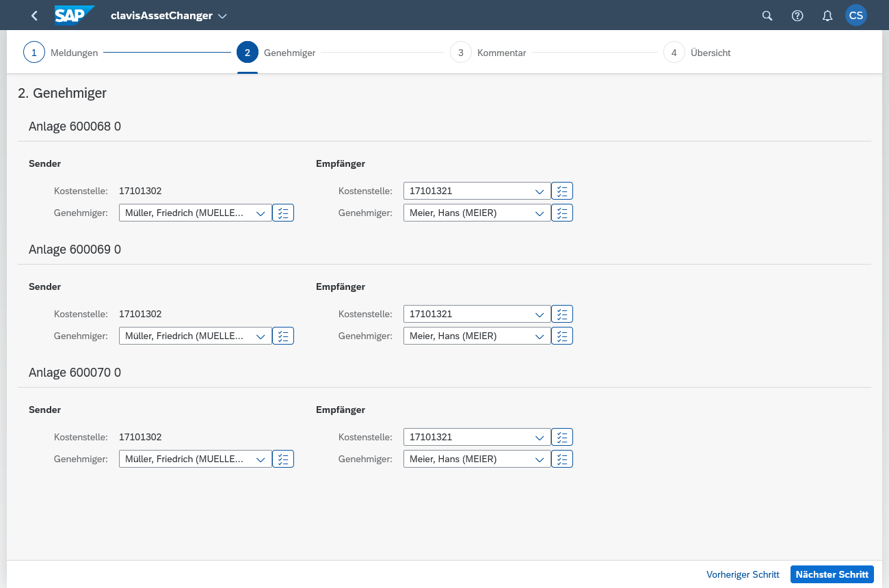Expand Anlage 600069 sender Genehmiger dropdown
Image resolution: width=889 pixels, height=588 pixels.
[x=261, y=336]
